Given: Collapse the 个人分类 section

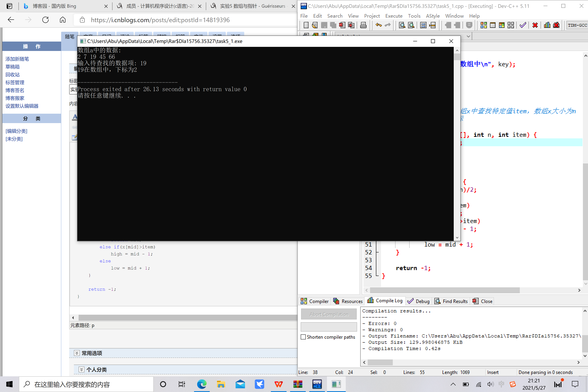Looking at the screenshot, I should [82, 369].
